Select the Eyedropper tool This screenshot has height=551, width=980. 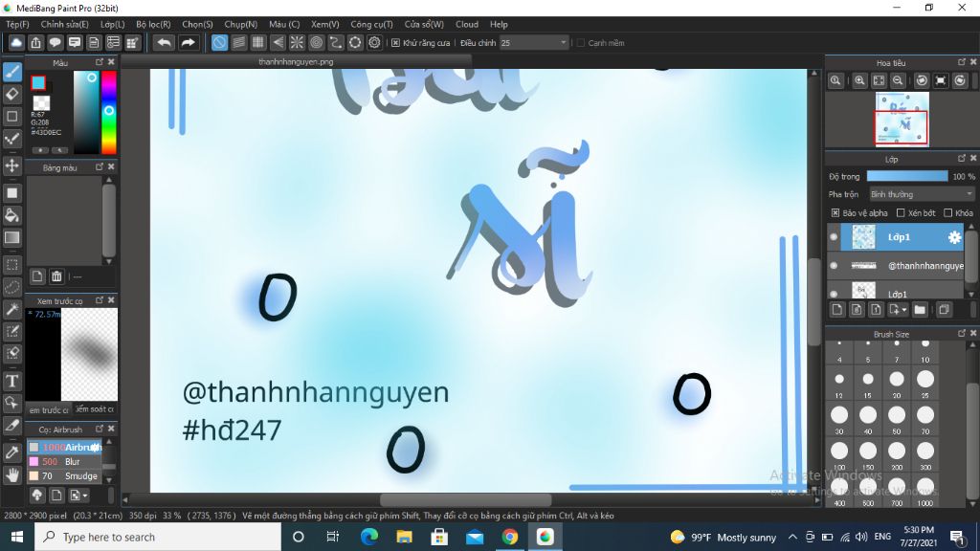[x=11, y=452]
